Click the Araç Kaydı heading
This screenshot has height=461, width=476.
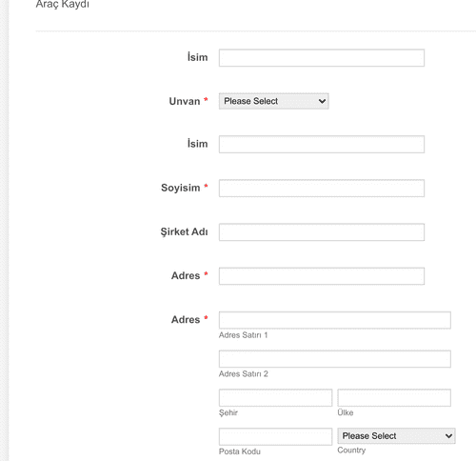(x=63, y=5)
